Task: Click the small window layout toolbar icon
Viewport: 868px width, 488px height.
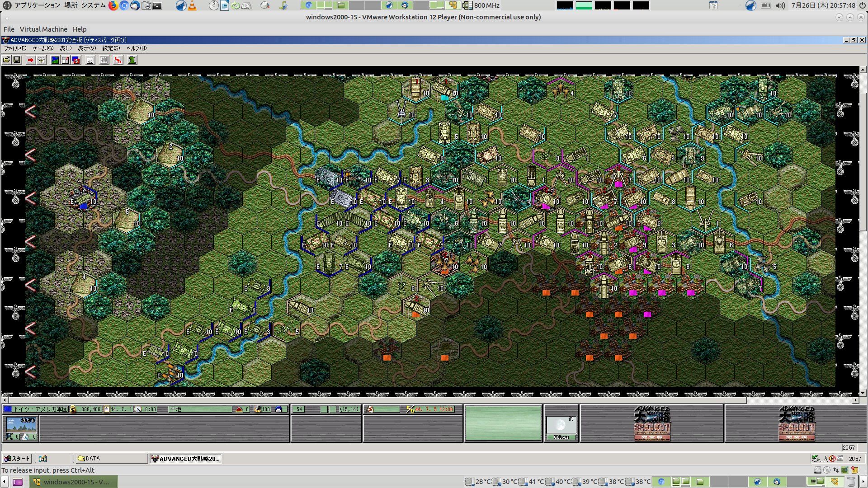Action: pos(65,60)
